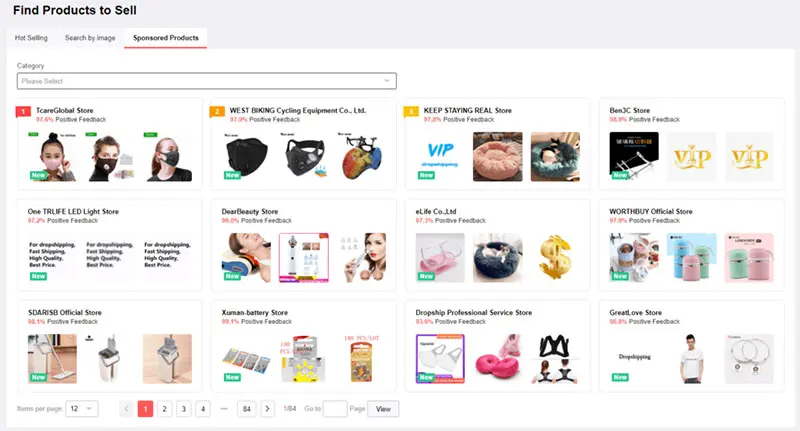The image size is (800, 431).
Task: Select the pink donut cushion thumbnail
Action: [497, 359]
